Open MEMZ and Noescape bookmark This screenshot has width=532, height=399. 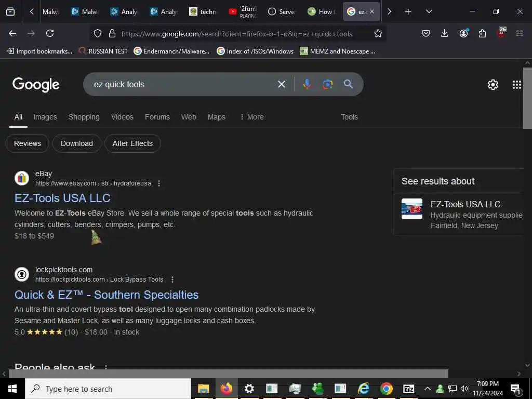(x=338, y=51)
